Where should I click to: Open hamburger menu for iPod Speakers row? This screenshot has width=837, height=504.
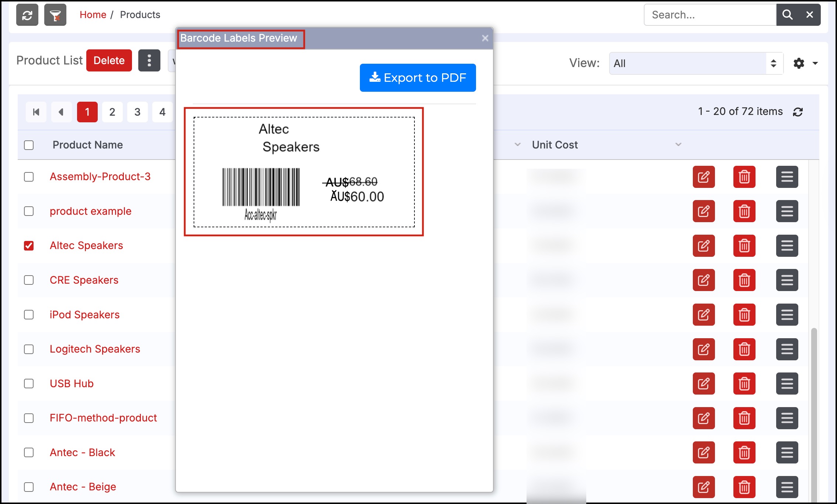coord(787,315)
